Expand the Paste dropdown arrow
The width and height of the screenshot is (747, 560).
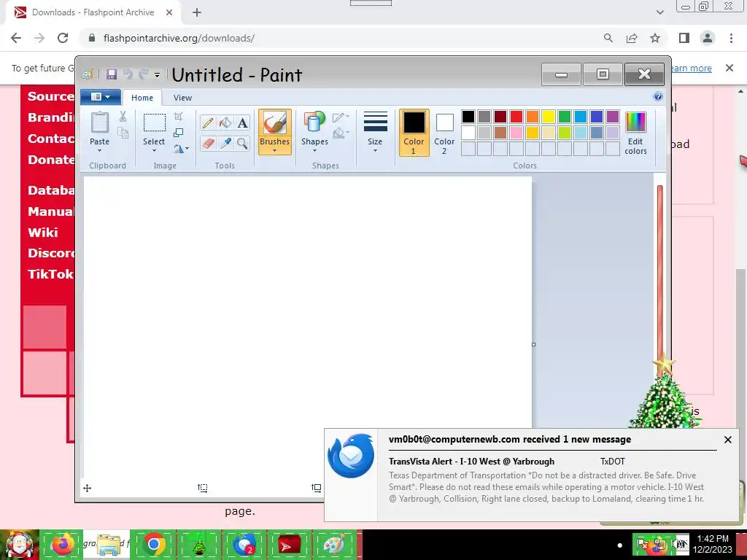pos(99,151)
